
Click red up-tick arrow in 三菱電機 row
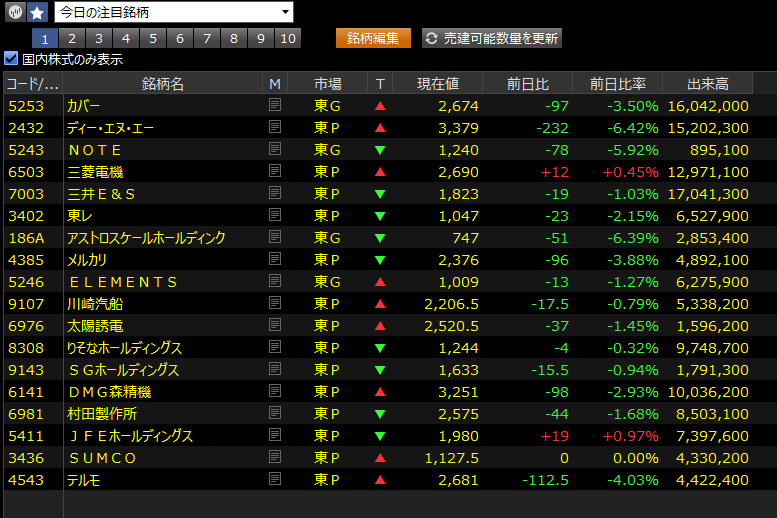[380, 172]
